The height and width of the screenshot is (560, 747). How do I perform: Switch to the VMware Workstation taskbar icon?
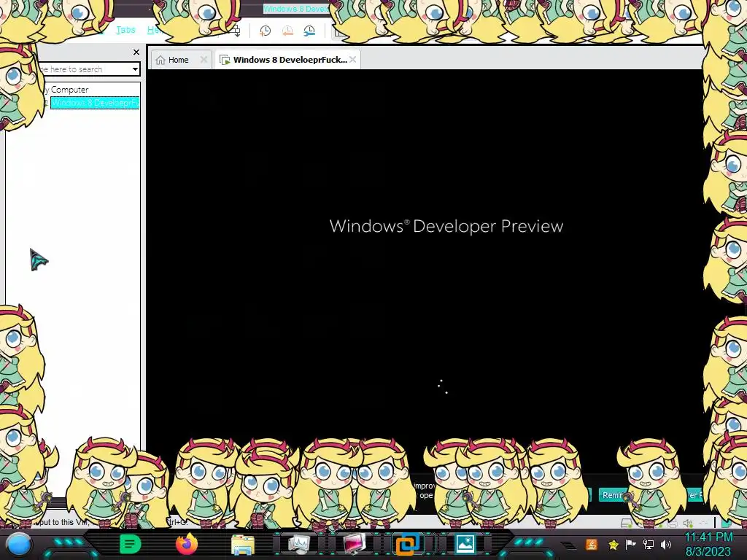pos(408,544)
